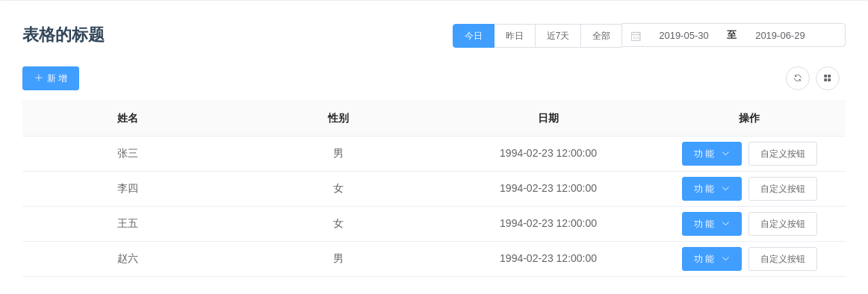The width and height of the screenshot is (868, 294).
Task: Click the 日期 column header
Action: pos(548,118)
